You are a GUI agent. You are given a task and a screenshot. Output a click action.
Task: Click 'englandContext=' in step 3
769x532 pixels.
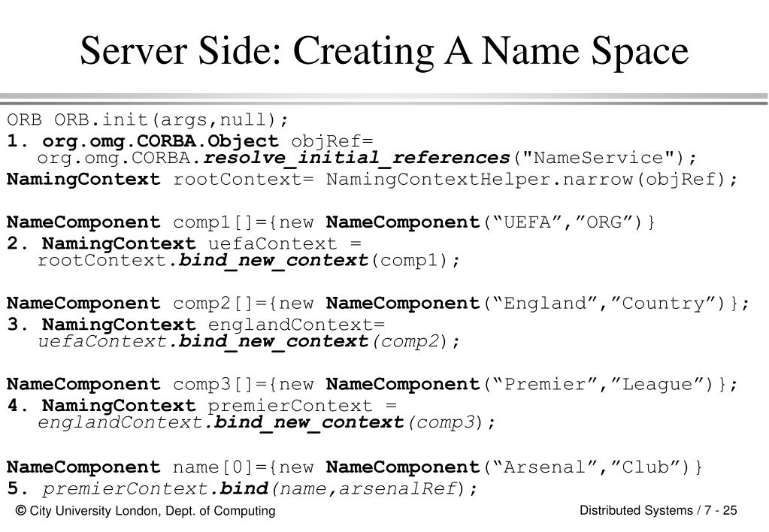pos(296,325)
